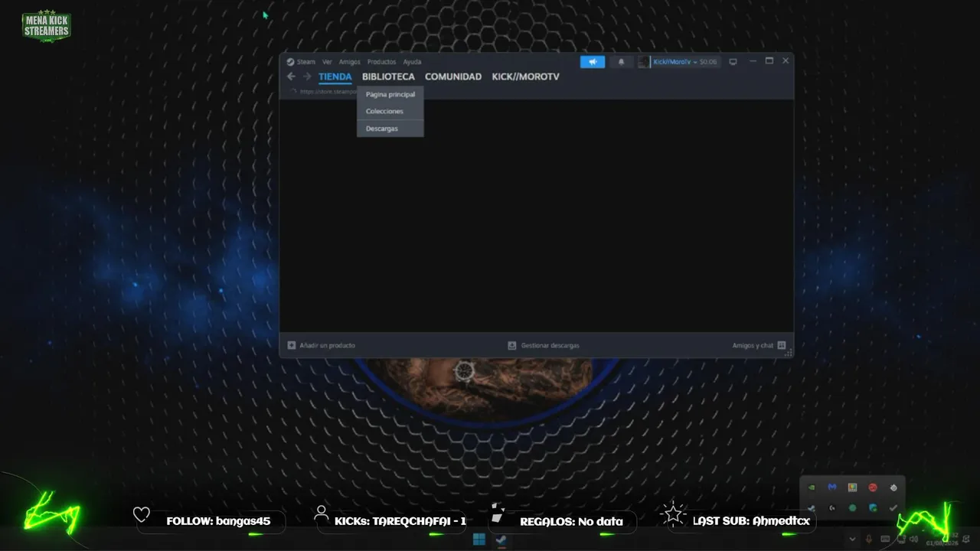The width and height of the screenshot is (980, 551).
Task: Select Descargas from the dropdown
Action: (x=390, y=129)
